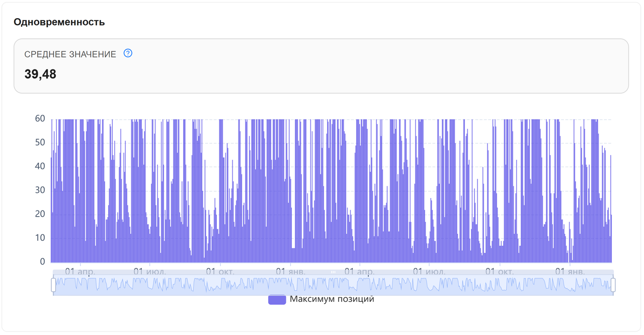The image size is (644, 335).
Task: Select the average value 39,48
Action: pos(40,74)
